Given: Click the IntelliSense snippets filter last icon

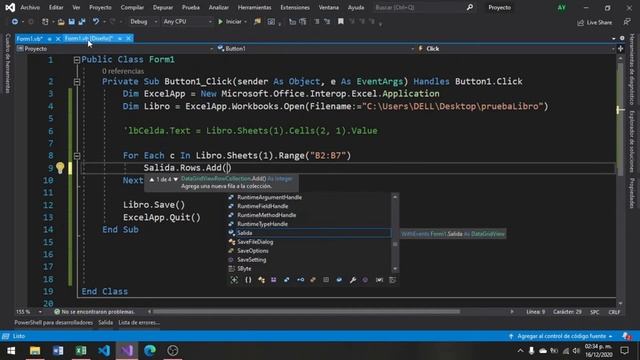Looking at the screenshot, I should click(x=393, y=280).
